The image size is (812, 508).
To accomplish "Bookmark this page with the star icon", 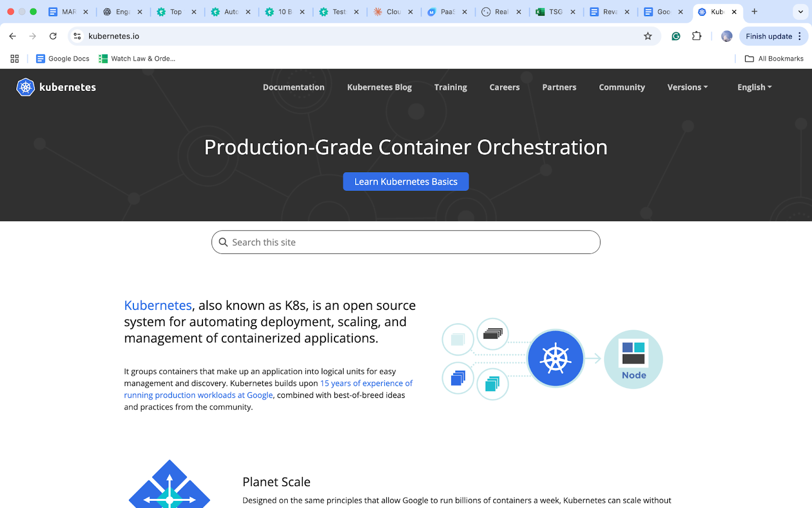I will pyautogui.click(x=648, y=36).
